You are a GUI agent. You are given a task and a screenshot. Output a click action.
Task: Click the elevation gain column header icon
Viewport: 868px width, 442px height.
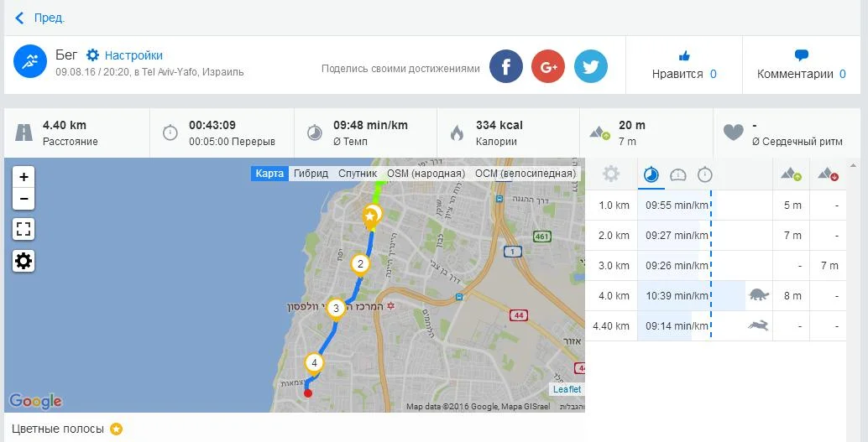(792, 174)
